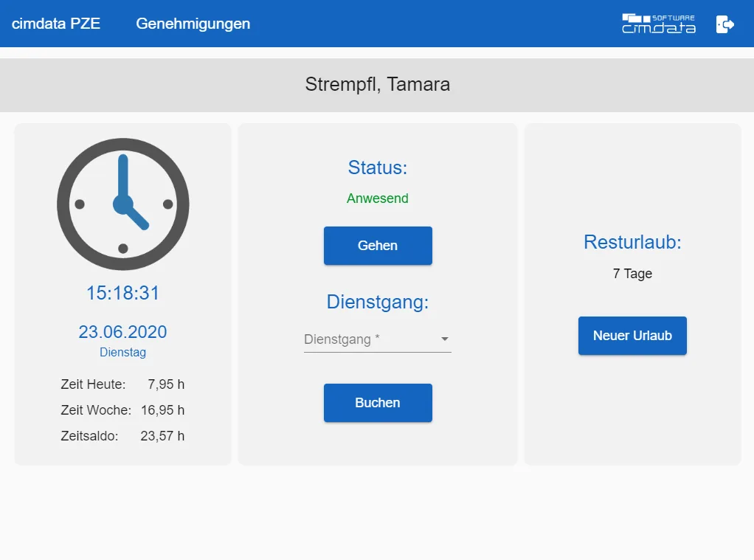Click the Zeit Heute: label
This screenshot has width=754, height=560.
(x=93, y=384)
